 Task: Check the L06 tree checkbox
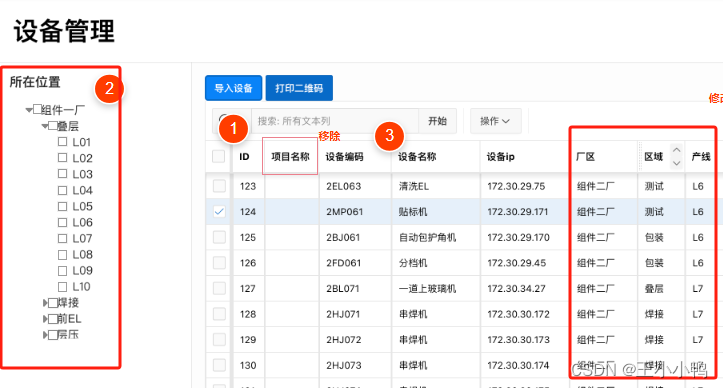(x=62, y=222)
